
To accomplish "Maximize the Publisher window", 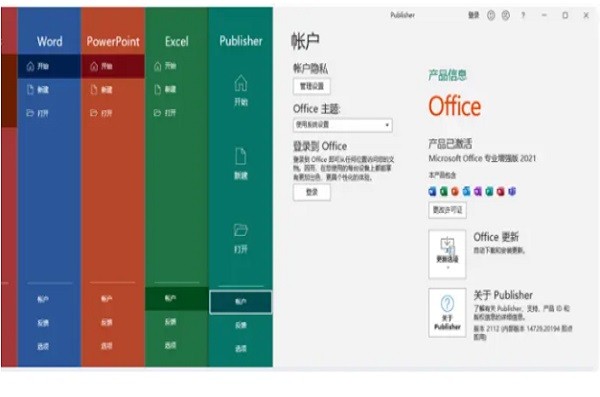I will [565, 15].
